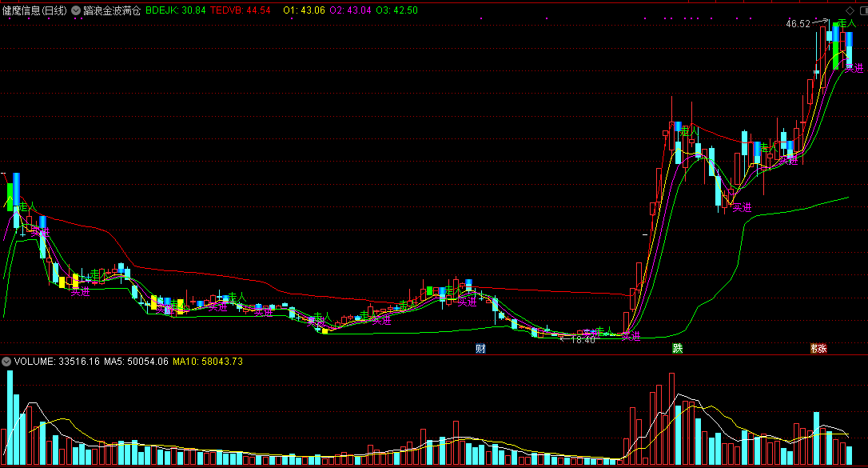Click the stock title 健麾信息(日线)
868x468 pixels.
[x=34, y=10]
